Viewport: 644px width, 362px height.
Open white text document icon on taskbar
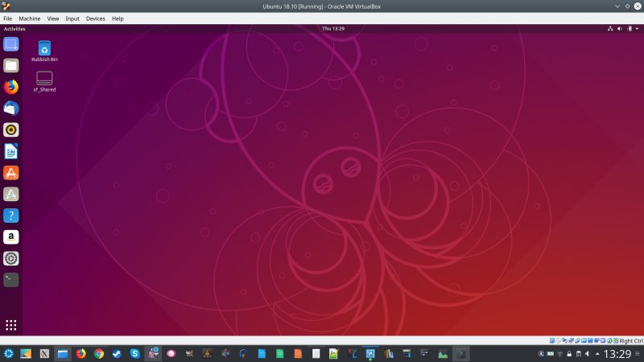(316, 353)
